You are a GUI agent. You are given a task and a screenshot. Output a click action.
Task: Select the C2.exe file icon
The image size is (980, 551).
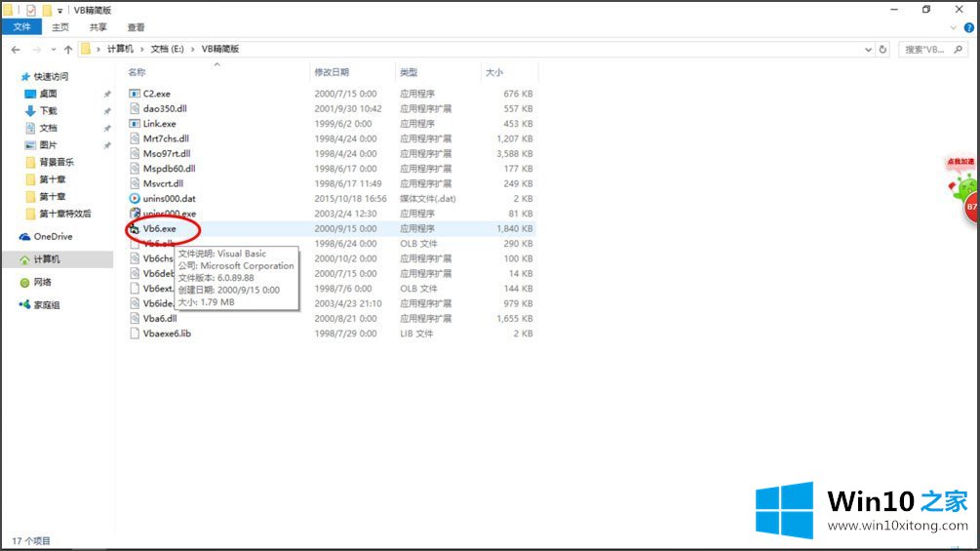pyautogui.click(x=134, y=94)
